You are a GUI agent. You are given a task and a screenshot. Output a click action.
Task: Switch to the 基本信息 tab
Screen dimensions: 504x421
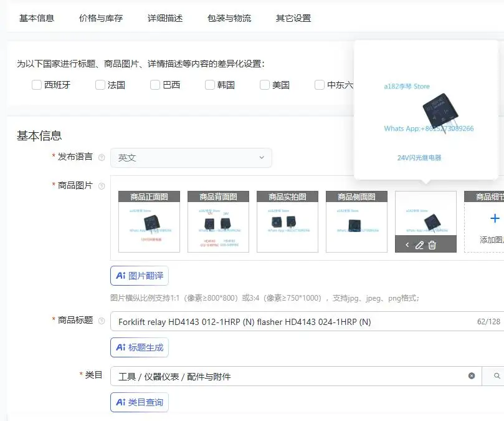click(x=37, y=18)
